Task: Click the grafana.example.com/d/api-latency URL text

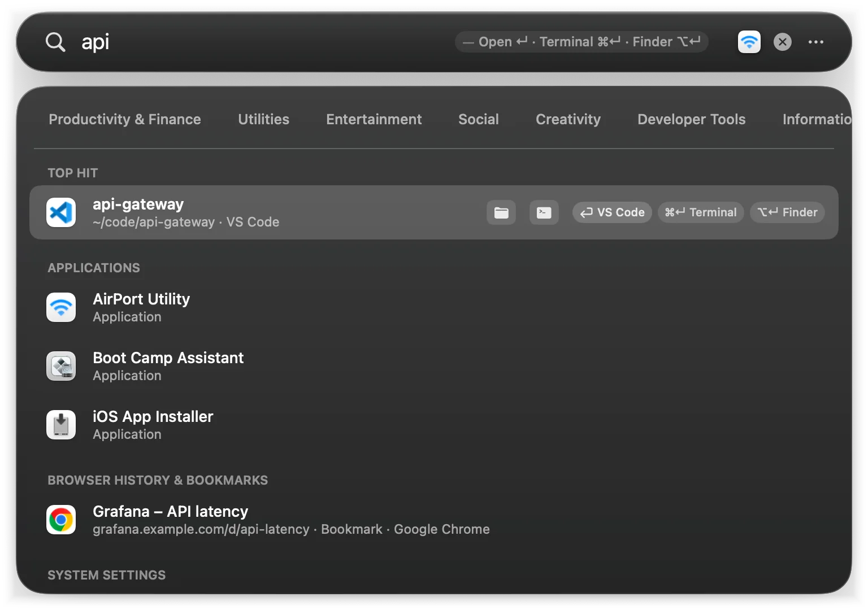Action: coord(201,529)
